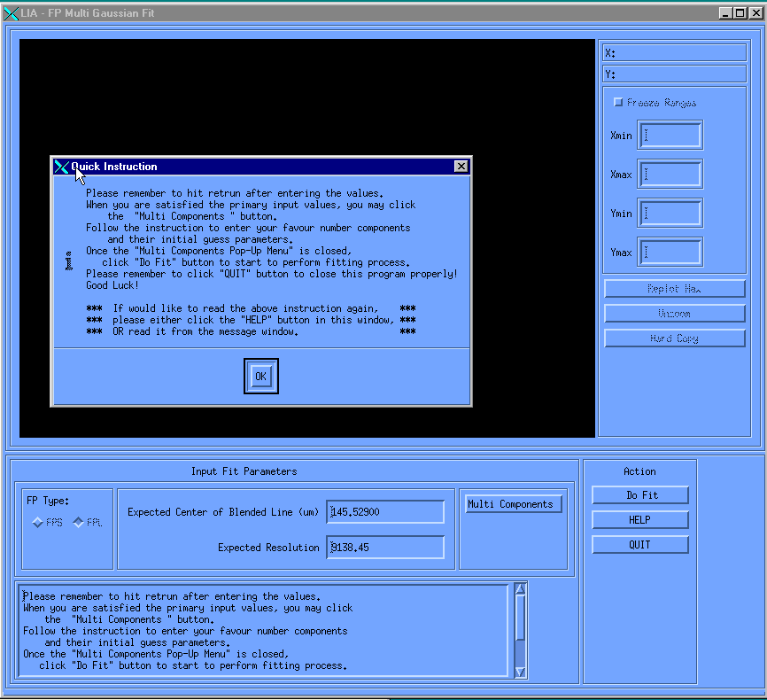Click the Hard Copy button
767x700 pixels.
click(x=675, y=338)
